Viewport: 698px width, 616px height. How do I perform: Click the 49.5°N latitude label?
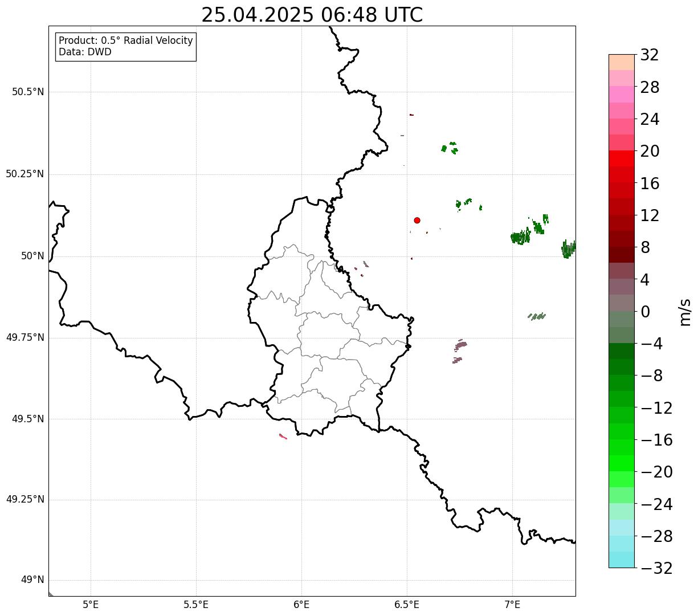(x=28, y=419)
